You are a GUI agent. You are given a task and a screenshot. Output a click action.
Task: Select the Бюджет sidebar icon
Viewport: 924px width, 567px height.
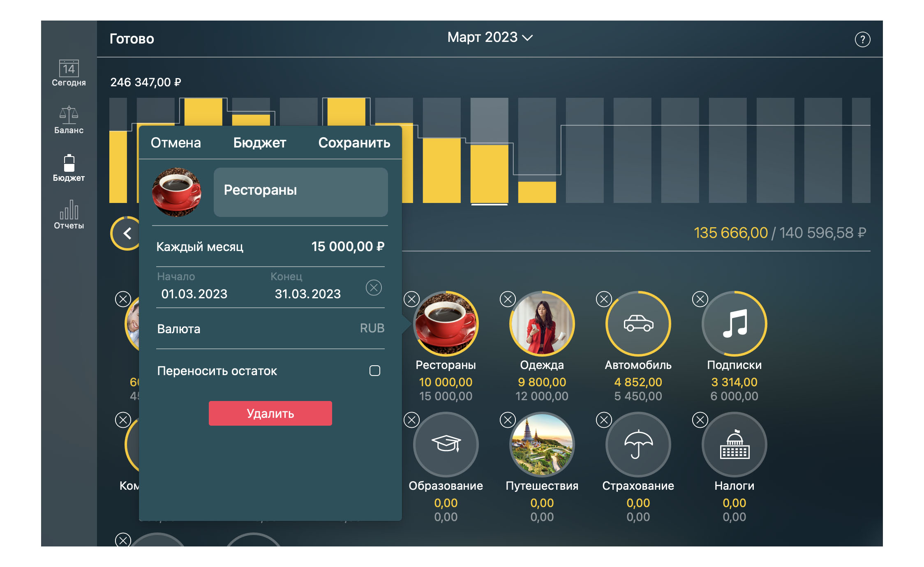[69, 168]
